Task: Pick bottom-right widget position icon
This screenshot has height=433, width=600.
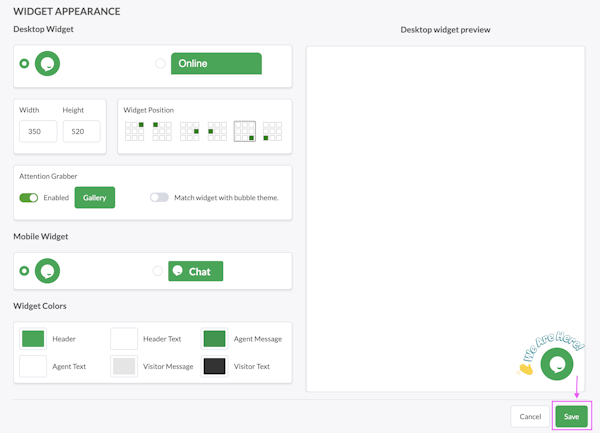Action: pos(245,131)
